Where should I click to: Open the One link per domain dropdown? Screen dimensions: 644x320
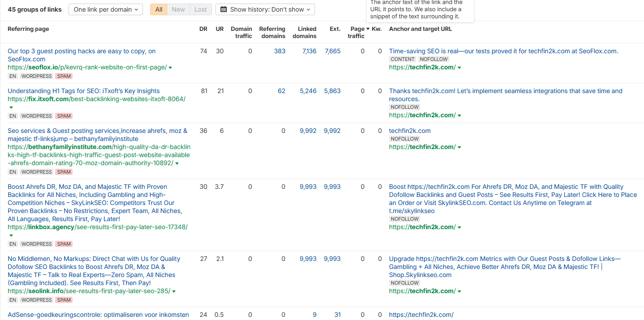[106, 9]
